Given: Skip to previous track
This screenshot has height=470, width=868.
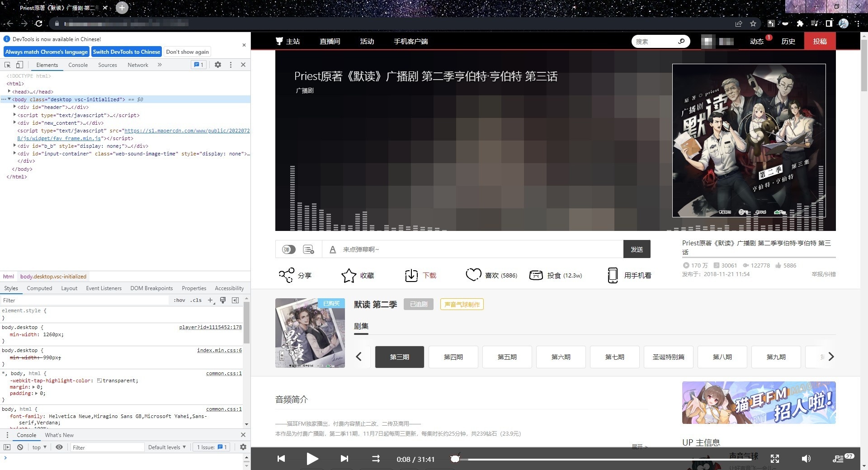Looking at the screenshot, I should pos(281,459).
